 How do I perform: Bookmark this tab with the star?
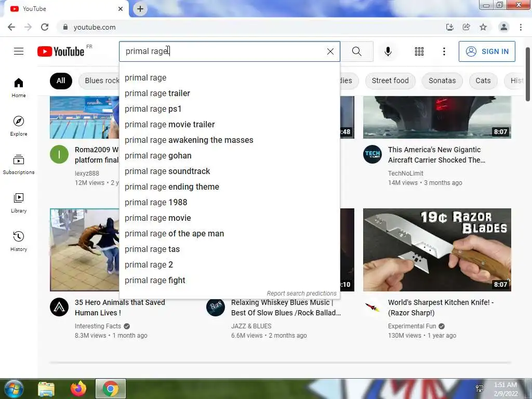(x=483, y=27)
